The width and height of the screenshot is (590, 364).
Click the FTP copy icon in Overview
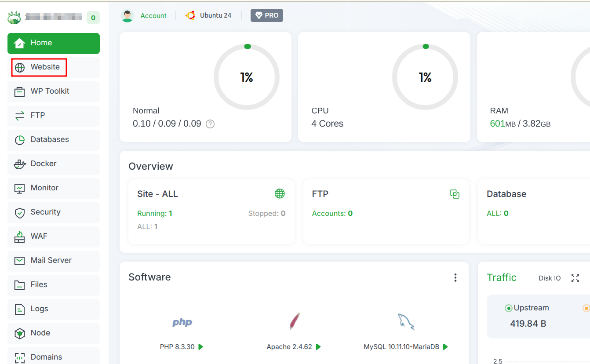(x=455, y=194)
